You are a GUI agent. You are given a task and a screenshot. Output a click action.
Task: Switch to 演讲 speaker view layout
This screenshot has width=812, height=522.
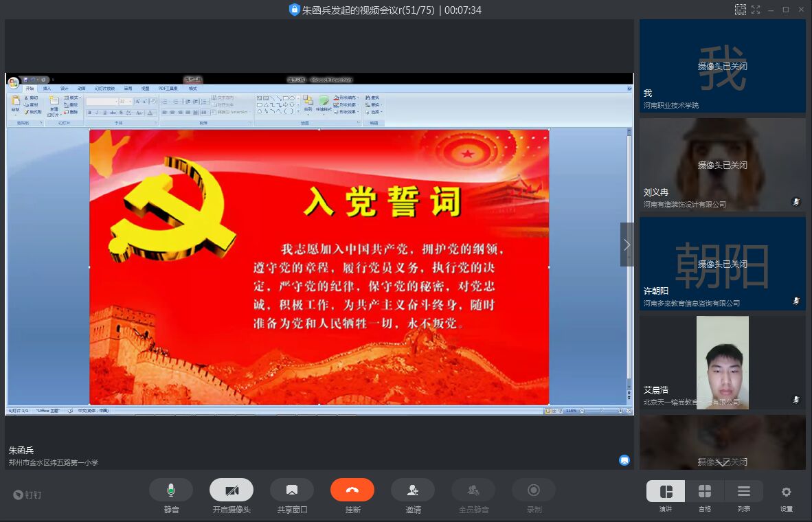666,491
